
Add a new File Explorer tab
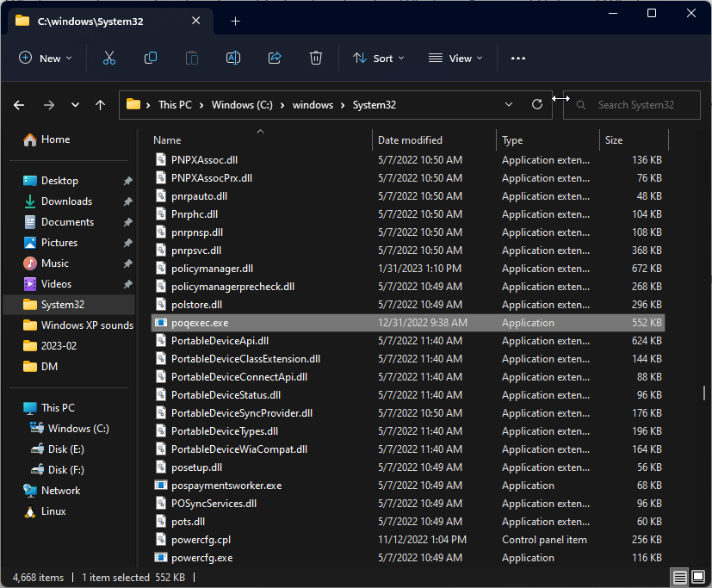(236, 22)
